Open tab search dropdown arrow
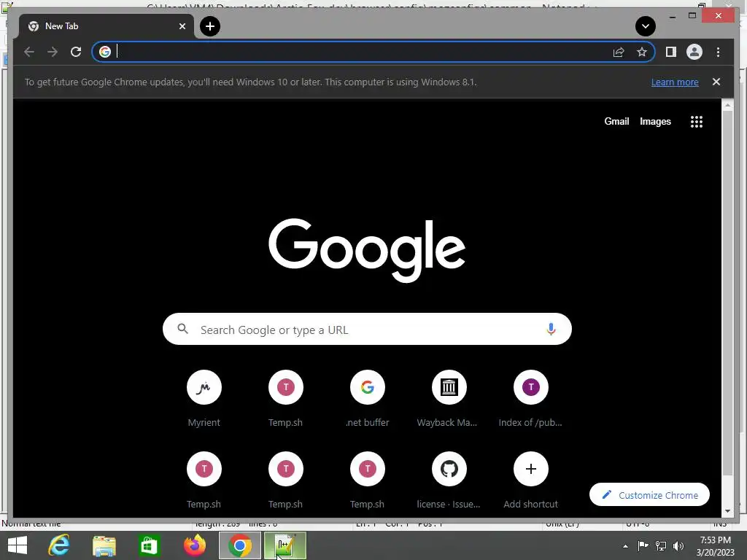 (646, 26)
